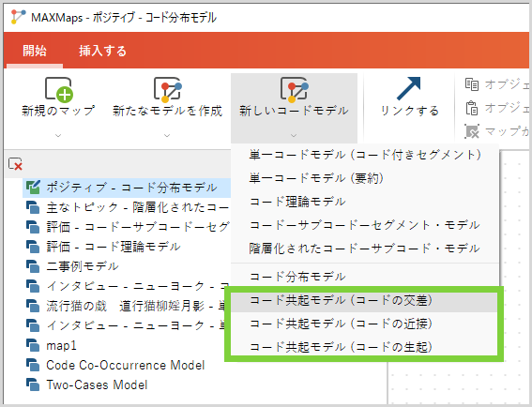Screen dimensions: 532x407
Task: Click the paste object clipboard icon
Action: [x=472, y=108]
